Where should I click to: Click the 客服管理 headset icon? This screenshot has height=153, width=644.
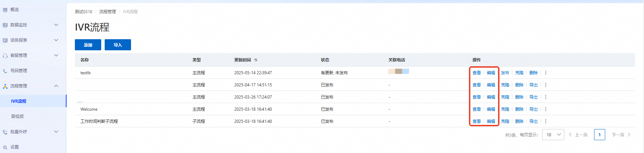(x=5, y=56)
